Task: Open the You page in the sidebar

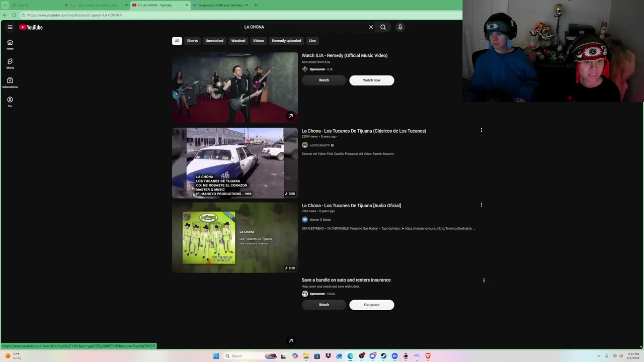Action: 10,102
